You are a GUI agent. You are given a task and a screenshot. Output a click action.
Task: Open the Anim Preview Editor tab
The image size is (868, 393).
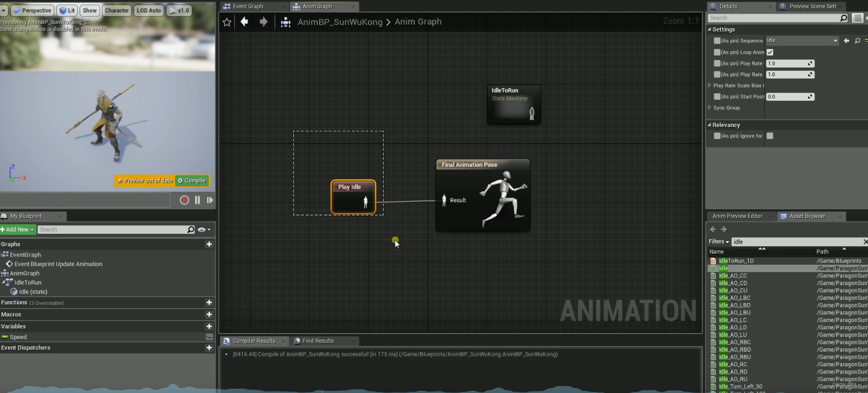[737, 216]
